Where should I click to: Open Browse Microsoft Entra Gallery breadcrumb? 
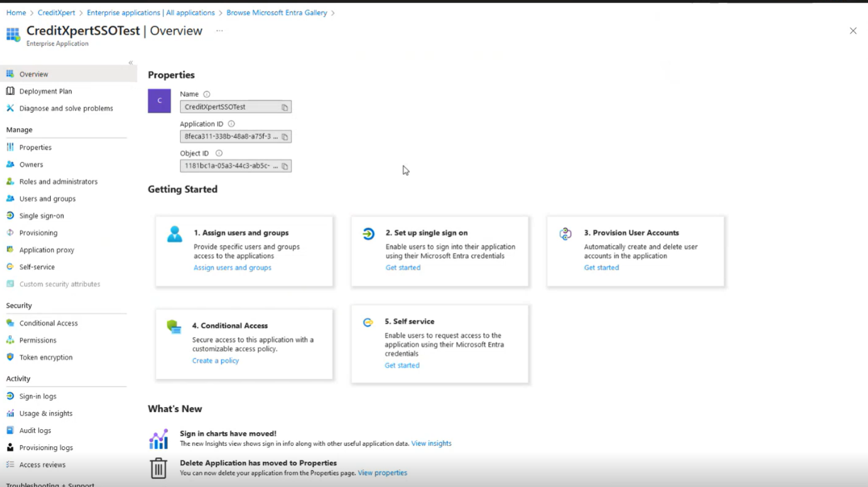277,12
